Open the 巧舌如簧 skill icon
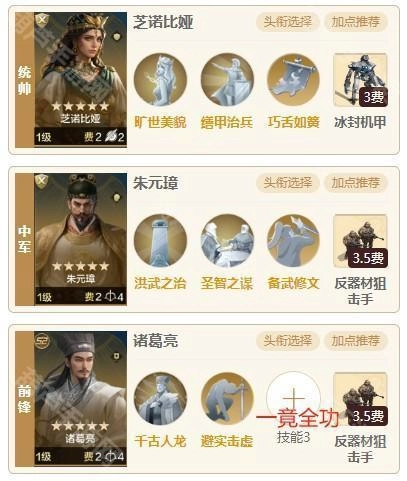The height and width of the screenshot is (481, 407). [293, 80]
